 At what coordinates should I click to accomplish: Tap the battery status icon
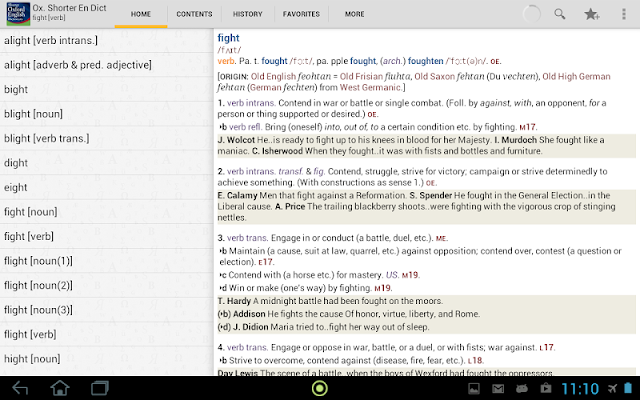tap(628, 388)
